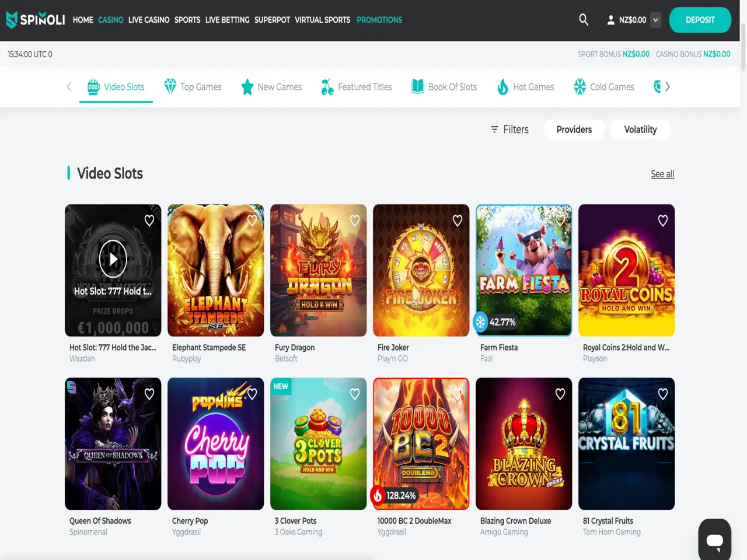The height and width of the screenshot is (560, 747).
Task: Expand the account balance dropdown arrow
Action: [x=655, y=20]
